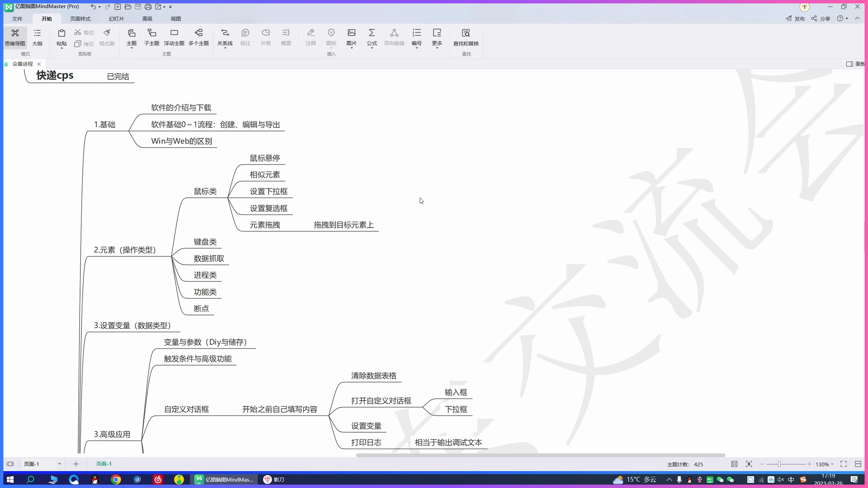Click the zoom slider handle
Image resolution: width=868 pixels, height=488 pixels.
[779, 464]
